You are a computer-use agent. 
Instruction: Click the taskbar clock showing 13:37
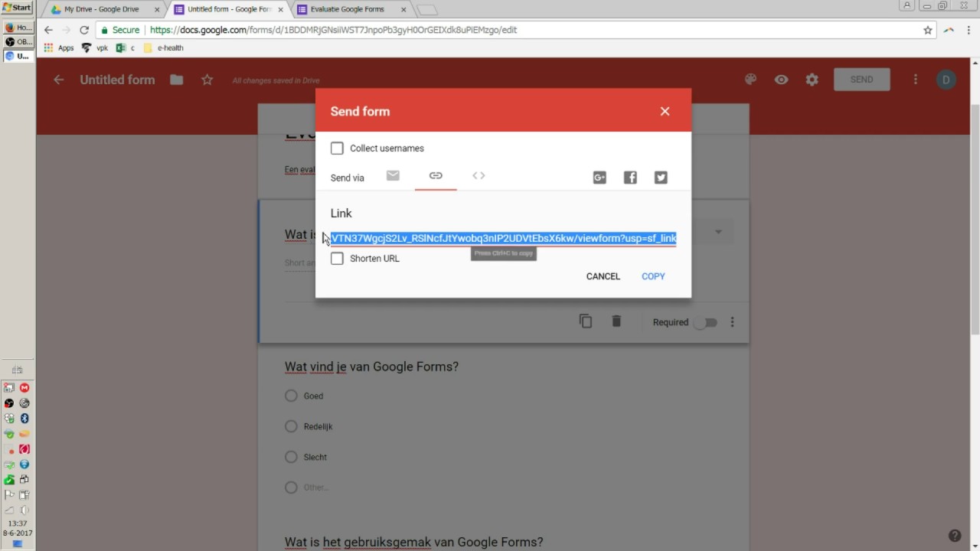(17, 523)
